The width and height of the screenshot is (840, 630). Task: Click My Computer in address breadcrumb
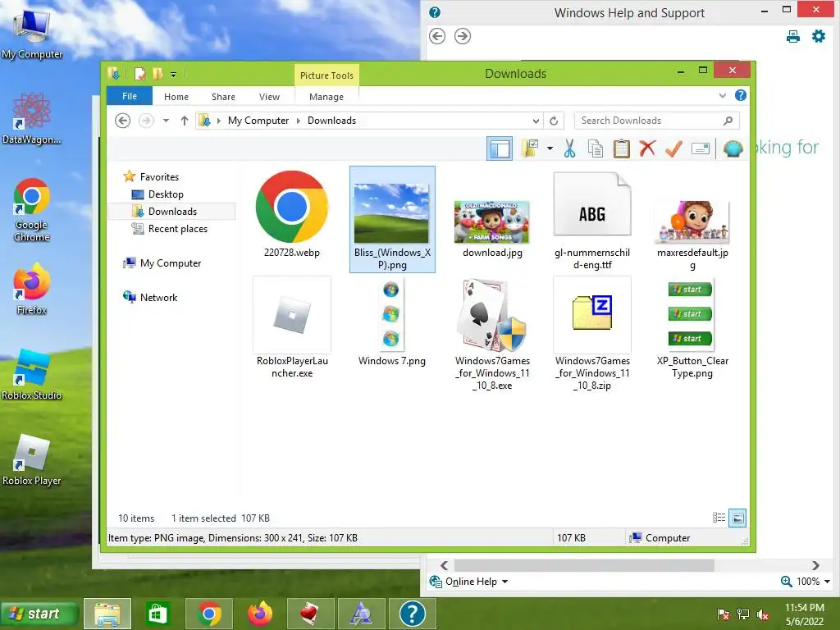pos(258,121)
